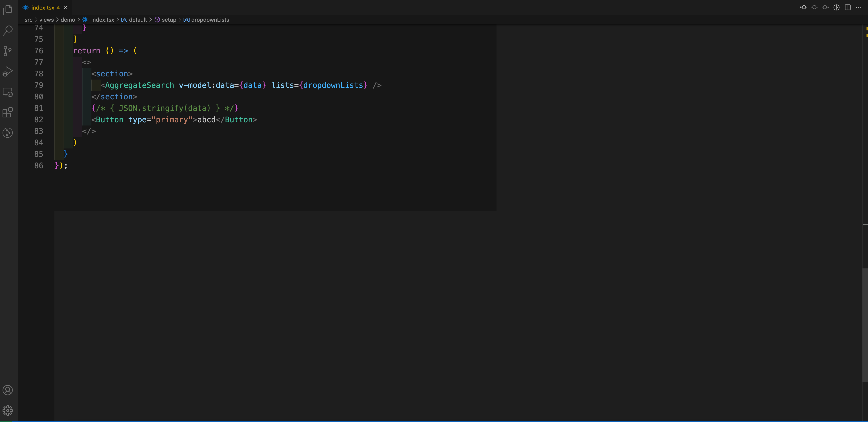
Task: Open the Extensions view
Action: coord(8,113)
